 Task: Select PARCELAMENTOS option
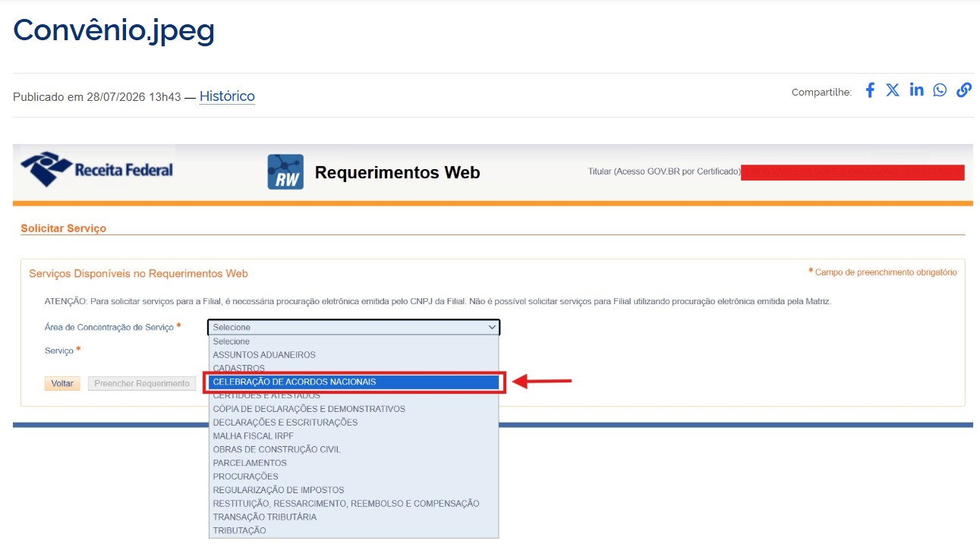[x=354, y=463]
